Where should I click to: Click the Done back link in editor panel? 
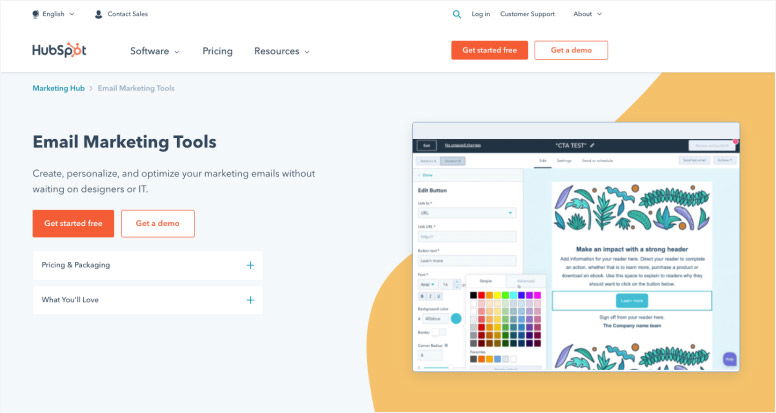coord(426,175)
